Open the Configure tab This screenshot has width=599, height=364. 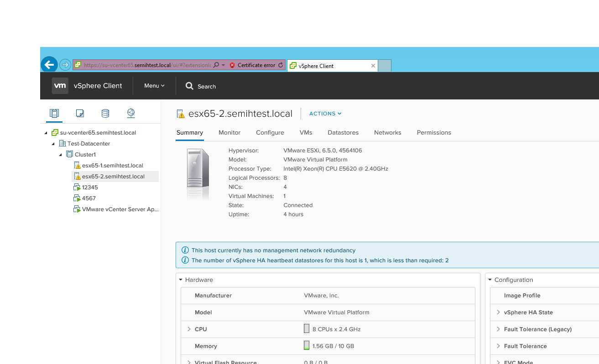point(270,133)
